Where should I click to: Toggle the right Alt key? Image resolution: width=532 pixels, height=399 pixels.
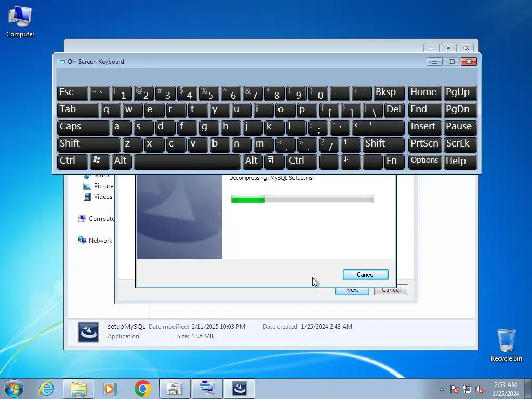click(252, 162)
